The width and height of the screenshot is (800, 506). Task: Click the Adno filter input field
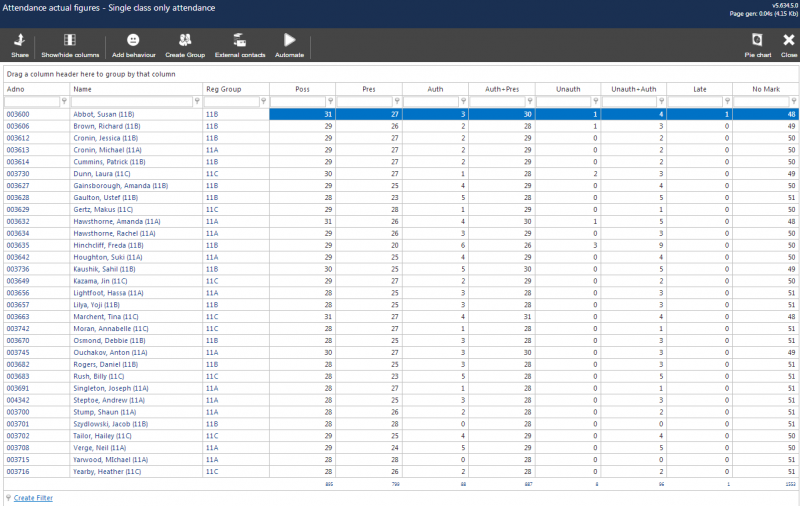pyautogui.click(x=32, y=102)
